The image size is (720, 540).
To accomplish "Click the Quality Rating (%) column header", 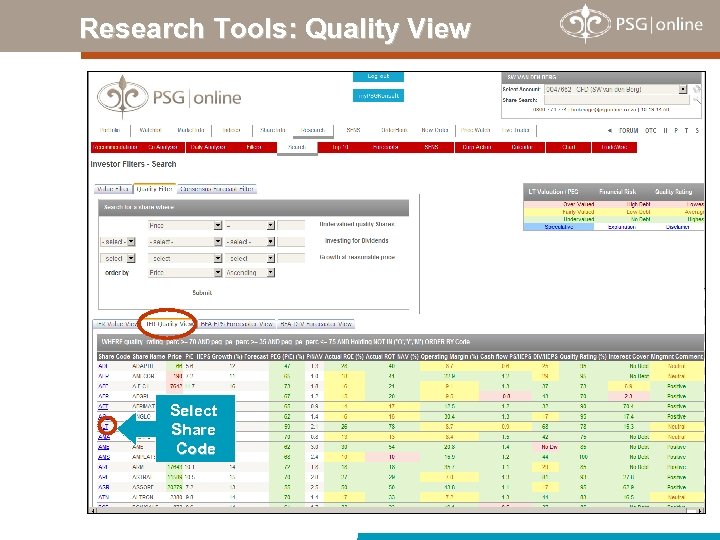I will click(x=583, y=356).
